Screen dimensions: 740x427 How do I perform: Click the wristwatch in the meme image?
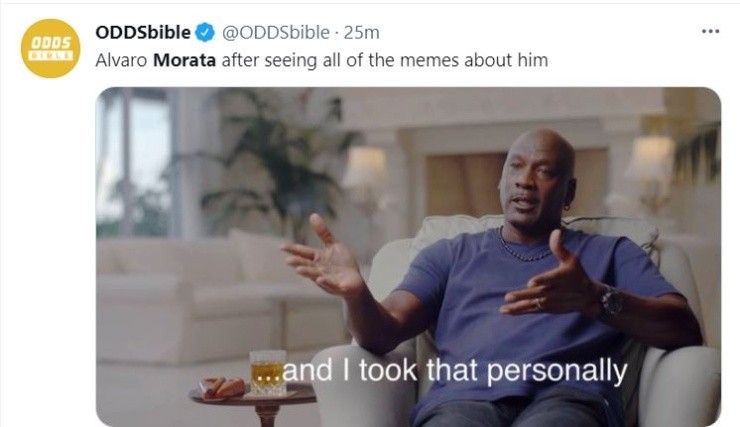tap(612, 301)
